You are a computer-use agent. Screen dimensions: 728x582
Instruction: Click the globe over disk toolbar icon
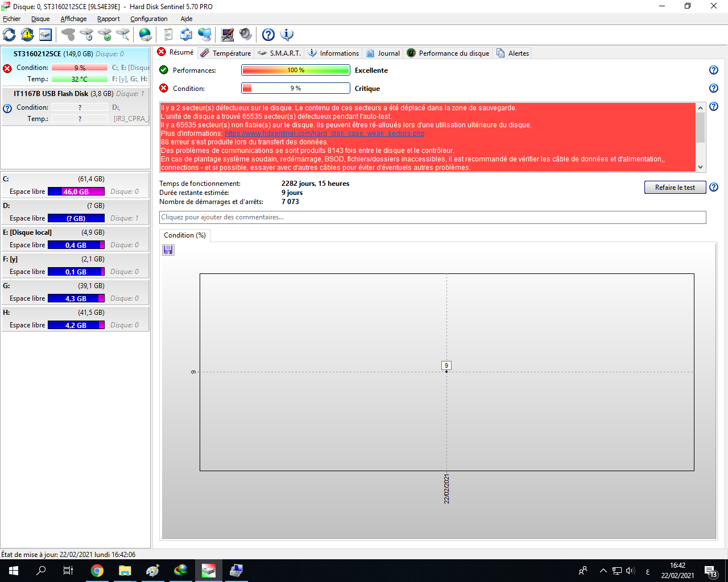pos(146,35)
